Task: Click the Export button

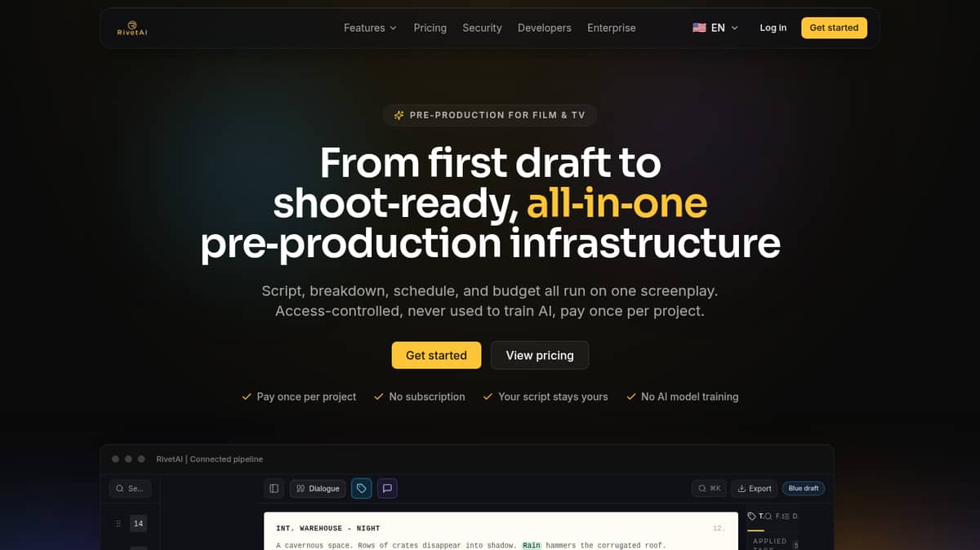Action: [x=754, y=488]
